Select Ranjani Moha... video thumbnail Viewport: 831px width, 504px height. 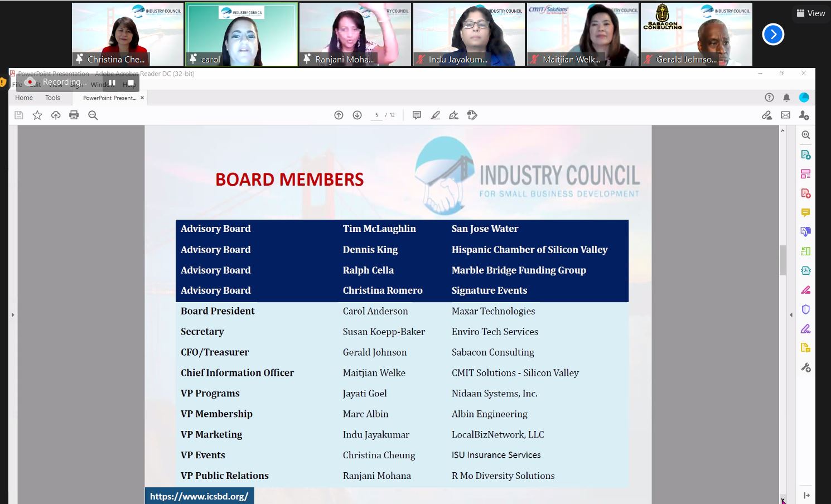355,35
